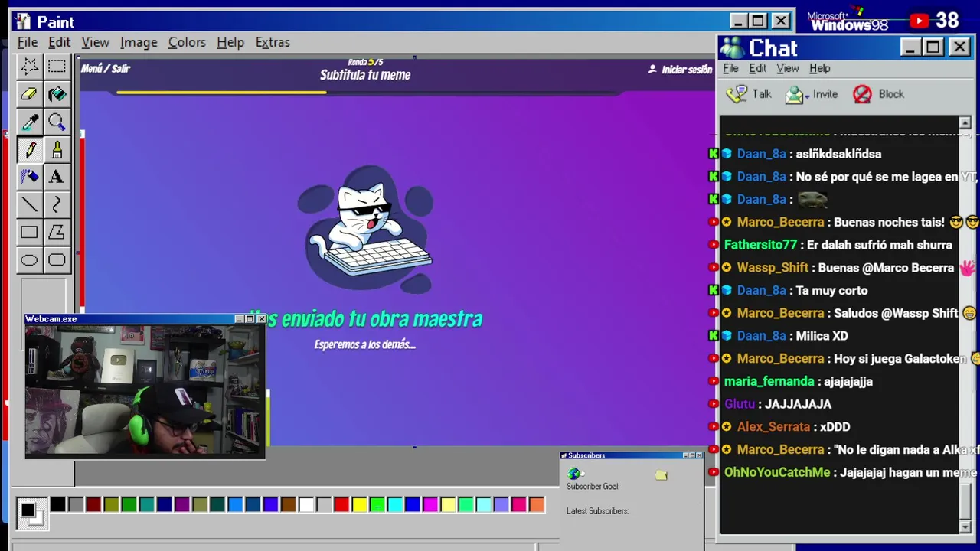This screenshot has height=551, width=980.
Task: Choose the Rectangle shape tool
Action: [x=29, y=232]
